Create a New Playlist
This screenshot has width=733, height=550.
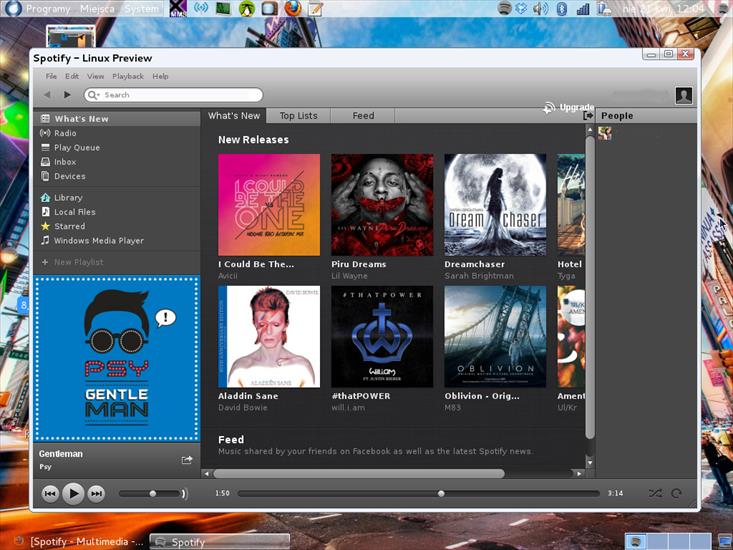pos(117,262)
